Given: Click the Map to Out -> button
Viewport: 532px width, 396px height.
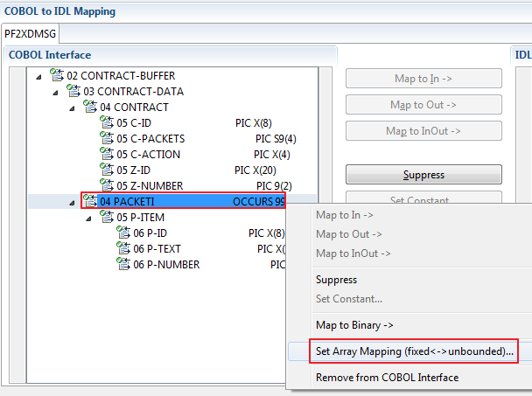Looking at the screenshot, I should 423,104.
